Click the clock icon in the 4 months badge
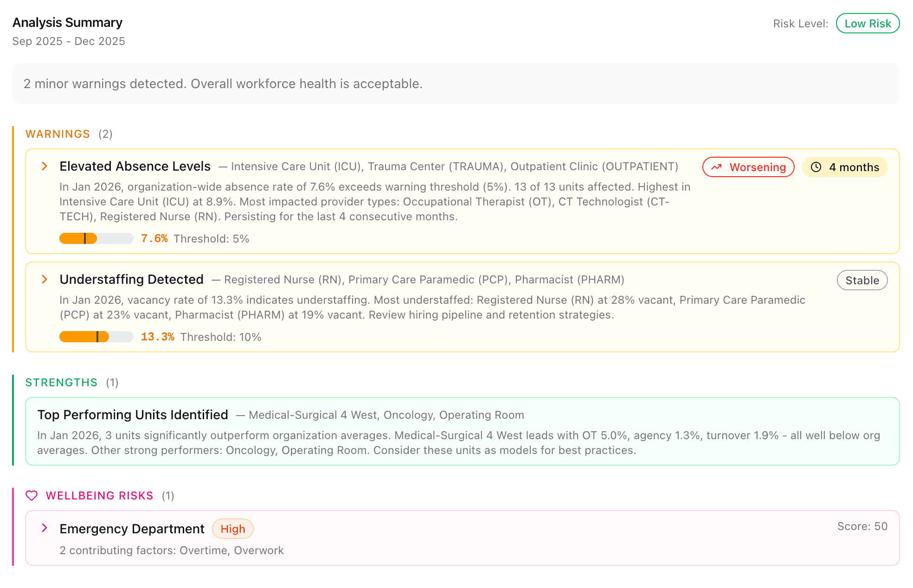The image size is (913, 588). point(817,167)
